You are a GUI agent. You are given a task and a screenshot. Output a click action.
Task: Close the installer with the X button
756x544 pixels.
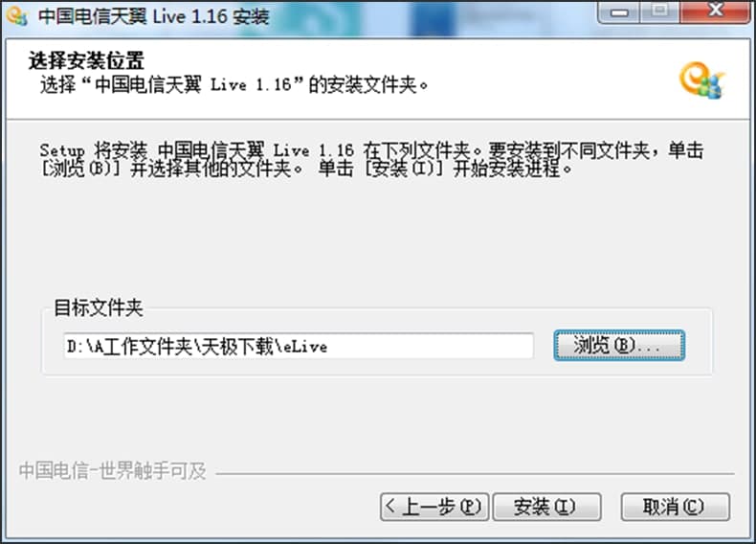(715, 12)
